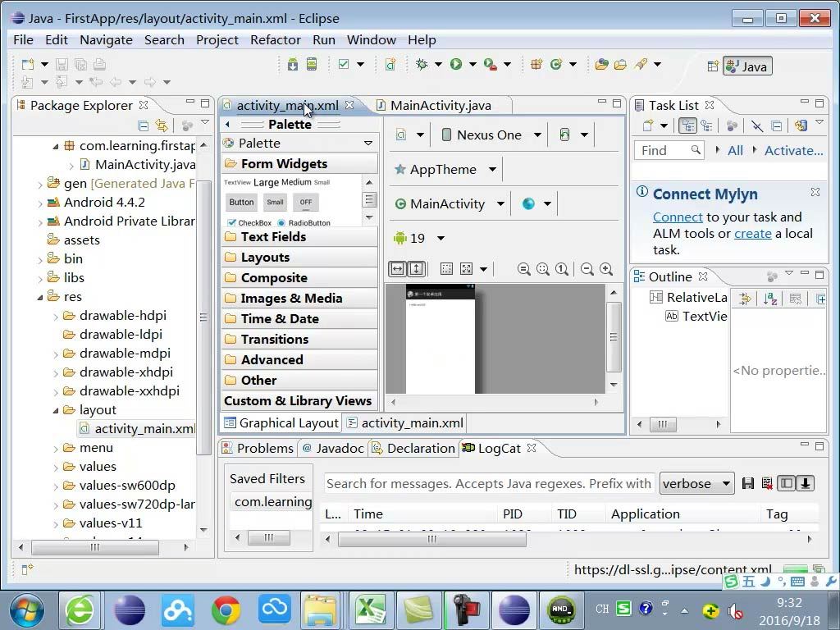
Task: Switch to the activity_main.xml source tab
Action: [405, 423]
